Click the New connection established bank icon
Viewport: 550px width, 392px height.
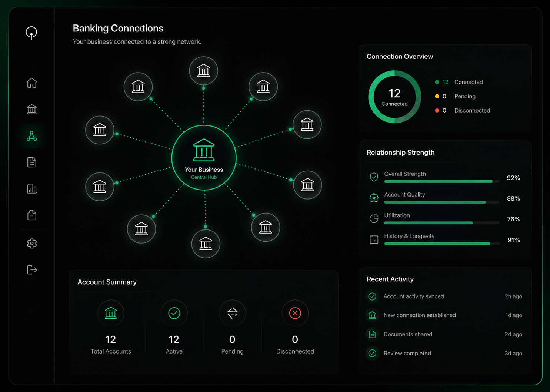(372, 315)
